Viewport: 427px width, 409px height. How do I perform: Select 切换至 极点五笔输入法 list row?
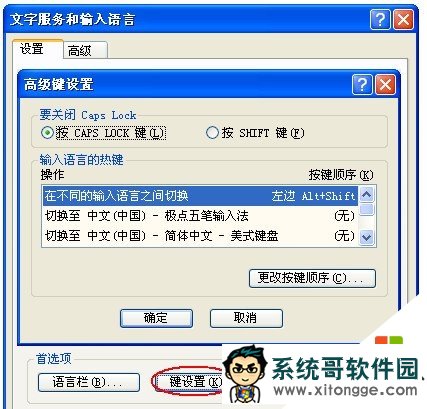[200, 216]
